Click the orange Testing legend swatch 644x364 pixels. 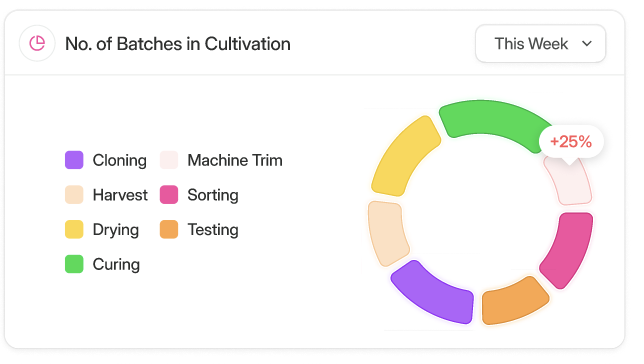point(169,229)
